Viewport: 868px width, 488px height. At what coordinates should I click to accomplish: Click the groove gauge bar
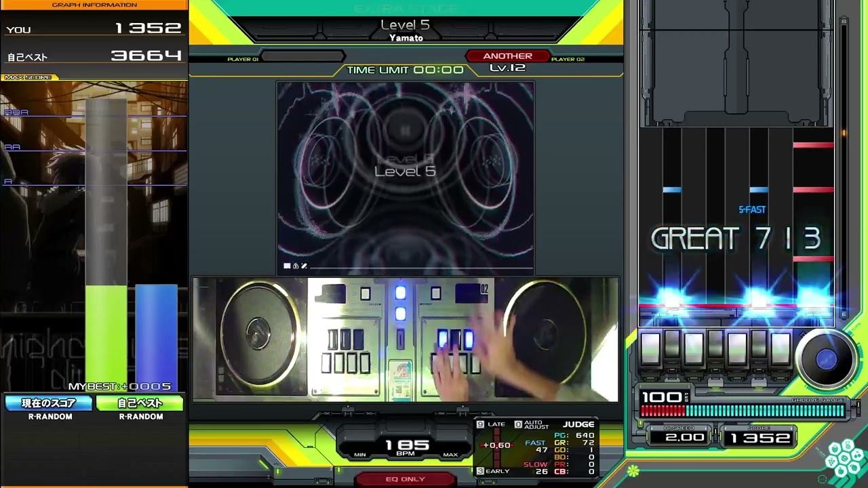point(743,411)
